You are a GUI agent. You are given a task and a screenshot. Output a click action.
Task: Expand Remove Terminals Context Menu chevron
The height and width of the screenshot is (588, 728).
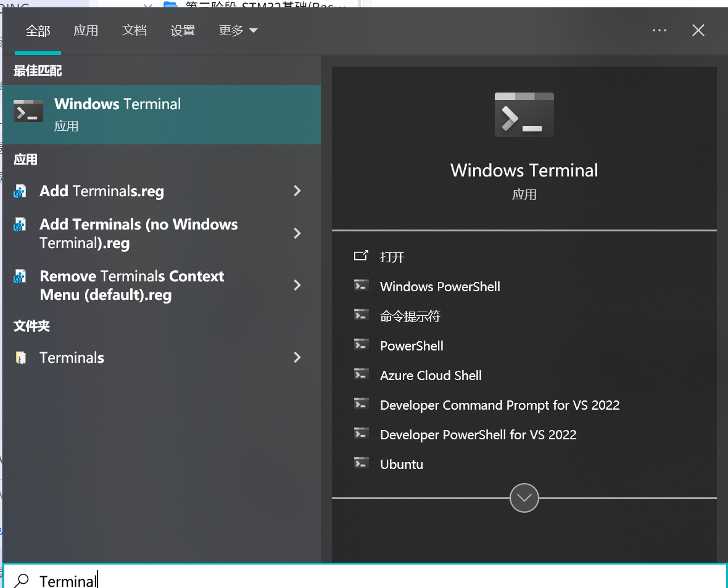tap(297, 285)
